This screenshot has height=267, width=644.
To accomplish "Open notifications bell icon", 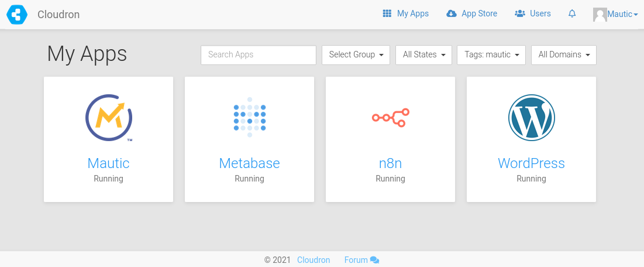I will (572, 13).
